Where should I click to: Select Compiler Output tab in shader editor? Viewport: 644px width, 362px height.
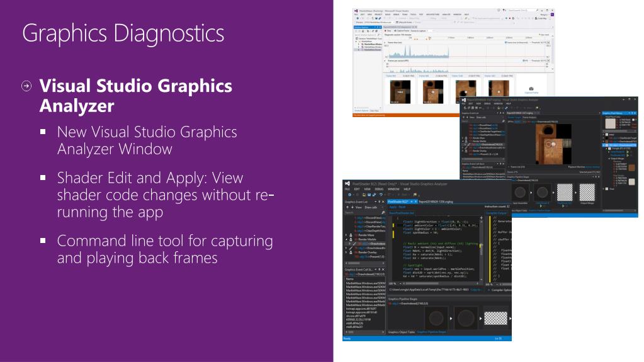click(x=497, y=213)
